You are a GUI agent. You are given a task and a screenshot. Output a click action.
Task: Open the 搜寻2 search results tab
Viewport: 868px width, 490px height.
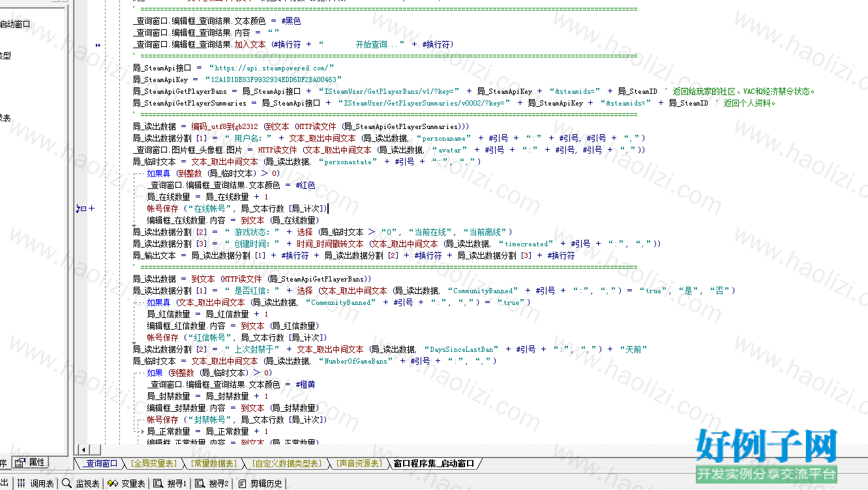[x=213, y=483]
